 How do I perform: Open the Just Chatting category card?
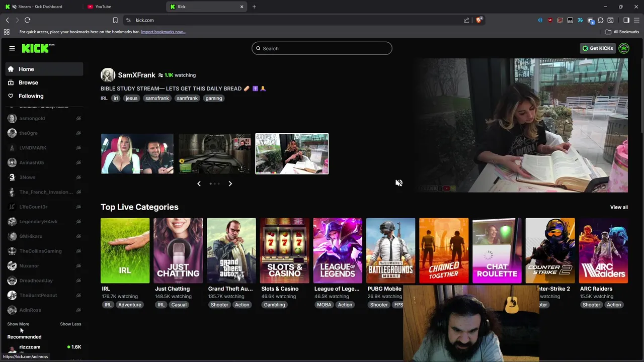[178, 250]
